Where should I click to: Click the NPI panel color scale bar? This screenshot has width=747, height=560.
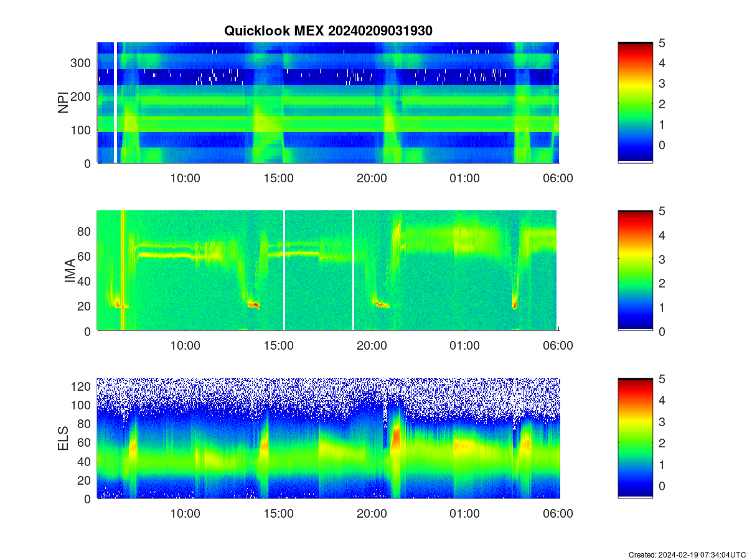(635, 103)
